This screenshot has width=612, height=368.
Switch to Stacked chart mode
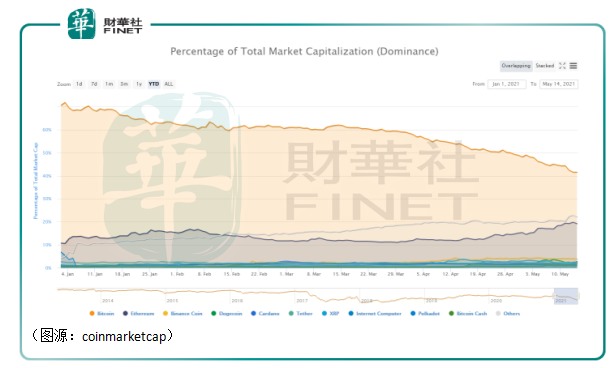point(544,66)
